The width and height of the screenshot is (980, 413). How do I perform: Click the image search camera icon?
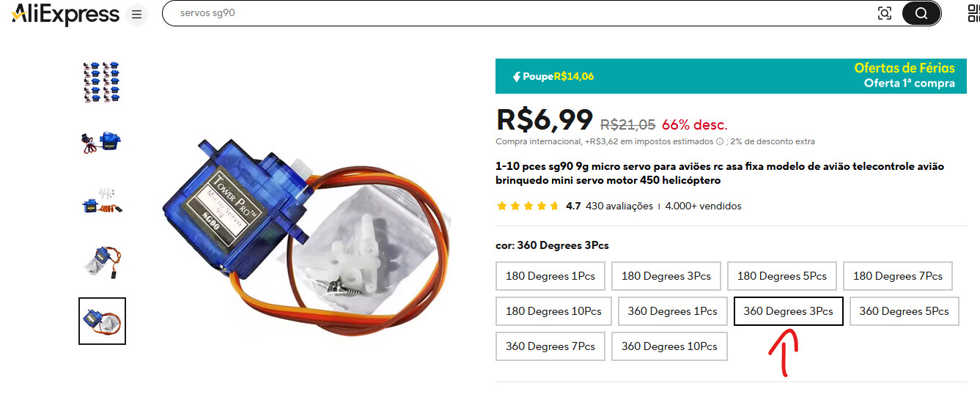coord(885,13)
